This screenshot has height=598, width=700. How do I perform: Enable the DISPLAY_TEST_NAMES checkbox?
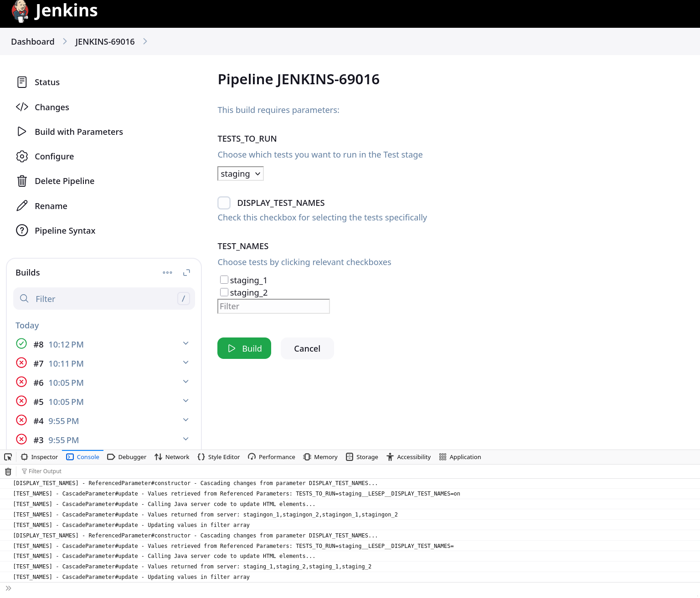pyautogui.click(x=224, y=203)
